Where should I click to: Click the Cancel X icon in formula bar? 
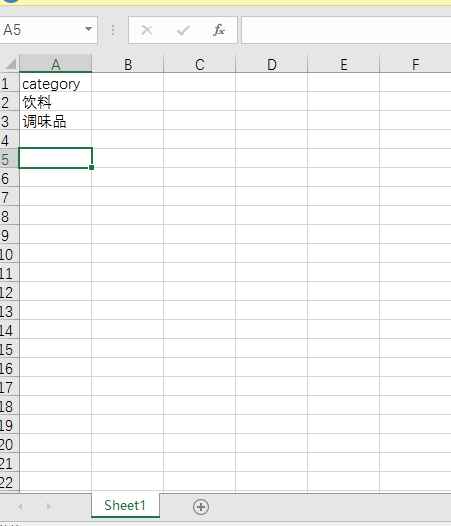pos(147,30)
